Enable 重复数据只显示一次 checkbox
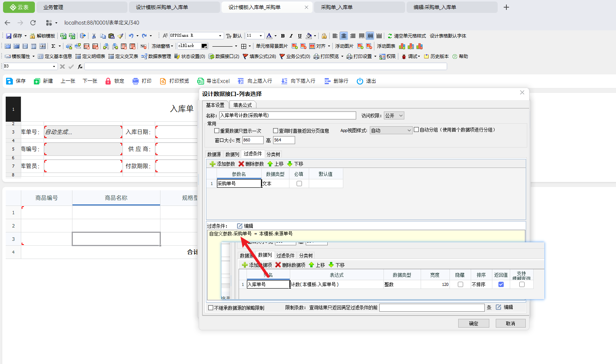The width and height of the screenshot is (616, 364). tap(217, 131)
